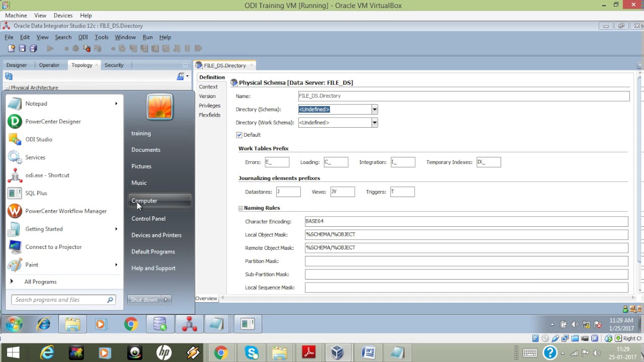Select the Version side tab

[207, 96]
